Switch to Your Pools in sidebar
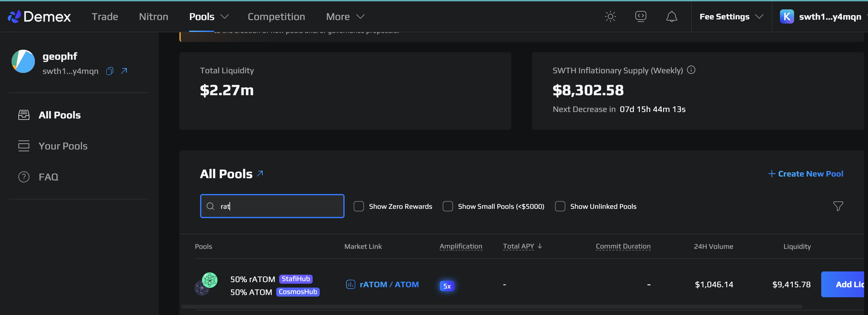 click(x=63, y=146)
